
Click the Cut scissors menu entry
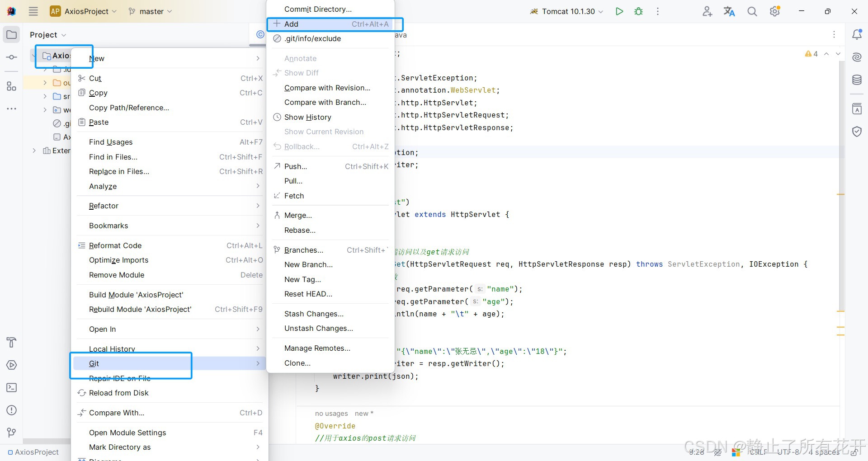tap(170, 78)
